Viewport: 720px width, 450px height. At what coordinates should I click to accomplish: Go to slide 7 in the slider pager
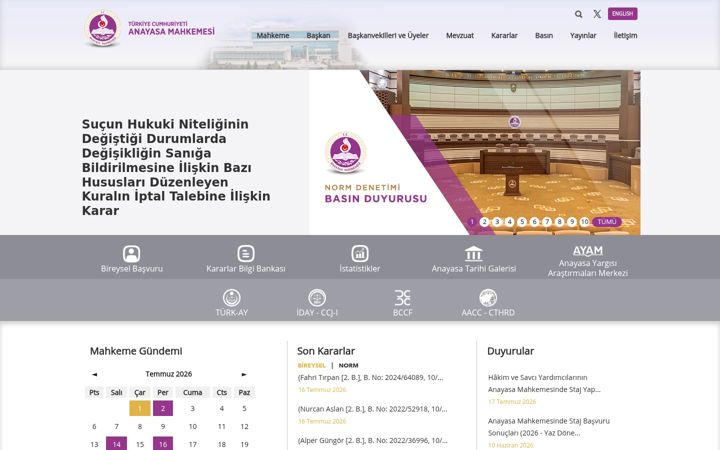[547, 222]
